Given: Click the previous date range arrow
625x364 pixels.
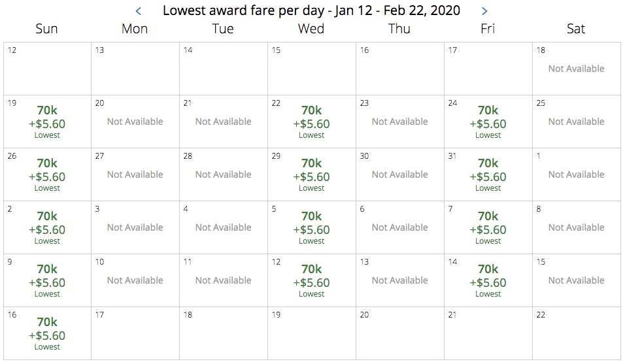Looking at the screenshot, I should [x=139, y=11].
